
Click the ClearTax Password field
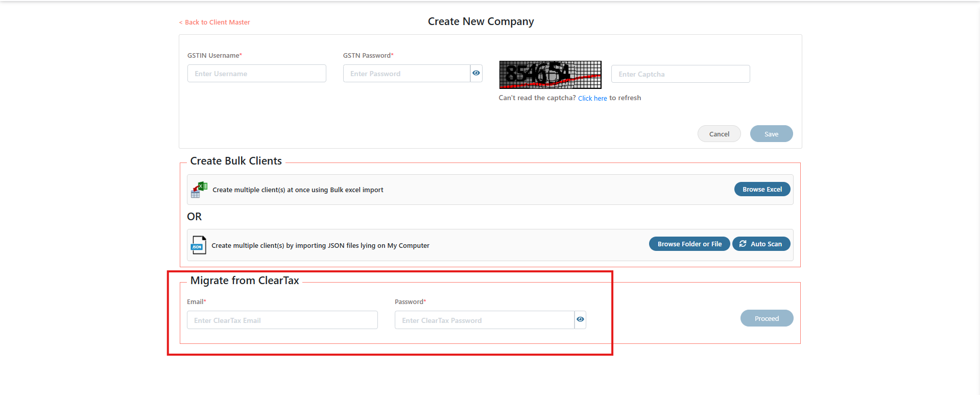(x=484, y=320)
